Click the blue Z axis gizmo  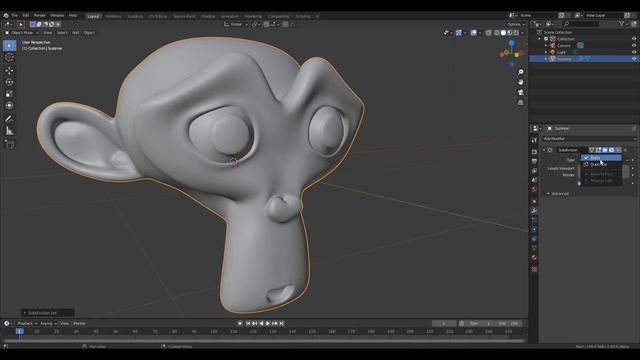(x=511, y=43)
